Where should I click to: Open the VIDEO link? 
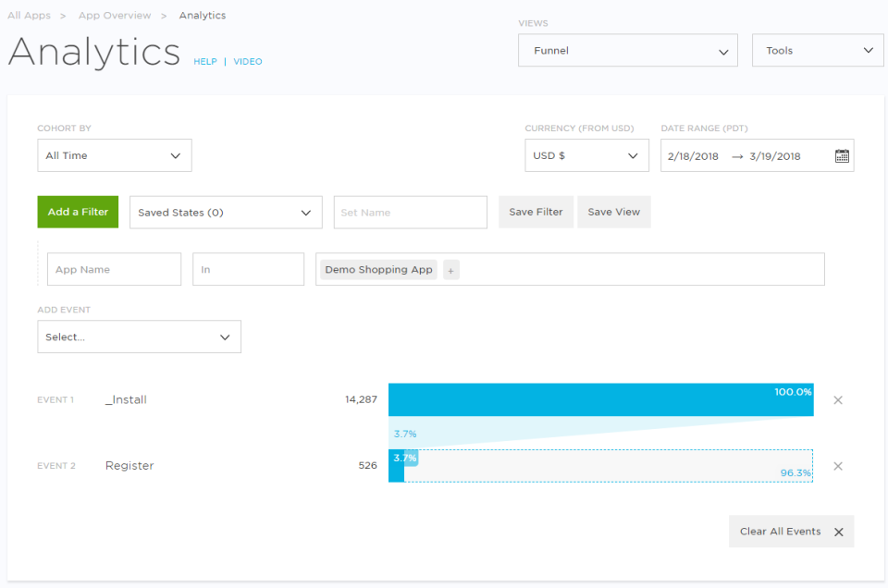(248, 62)
